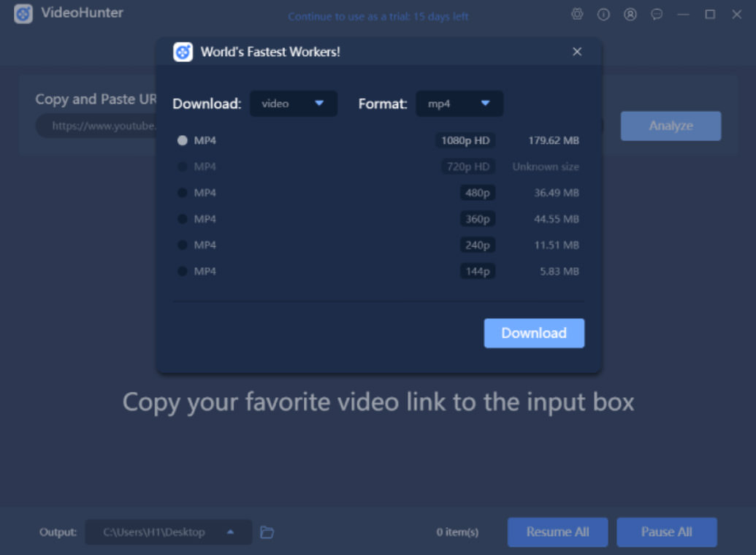
Task: Click the 0 item(s) counter
Action: (457, 532)
